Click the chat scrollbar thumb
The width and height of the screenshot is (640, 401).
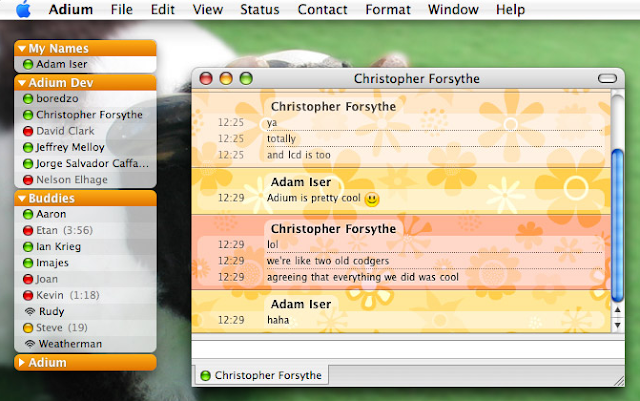point(618,226)
